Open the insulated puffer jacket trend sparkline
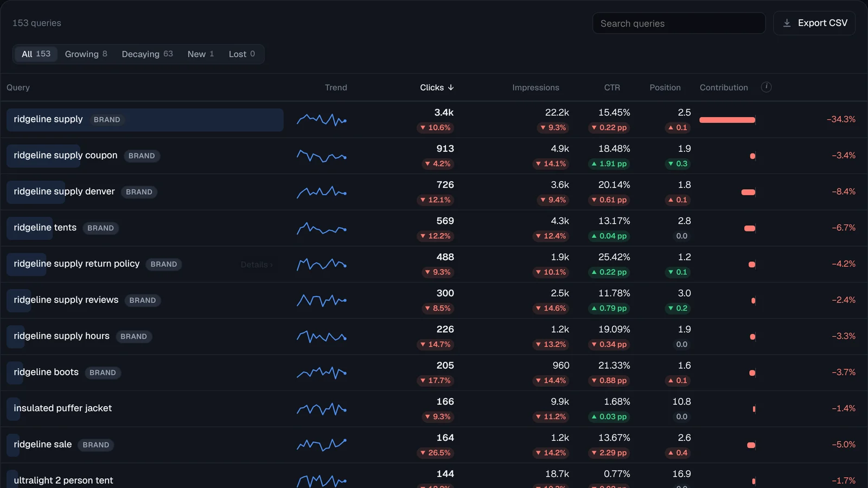The width and height of the screenshot is (868, 488). 322,409
